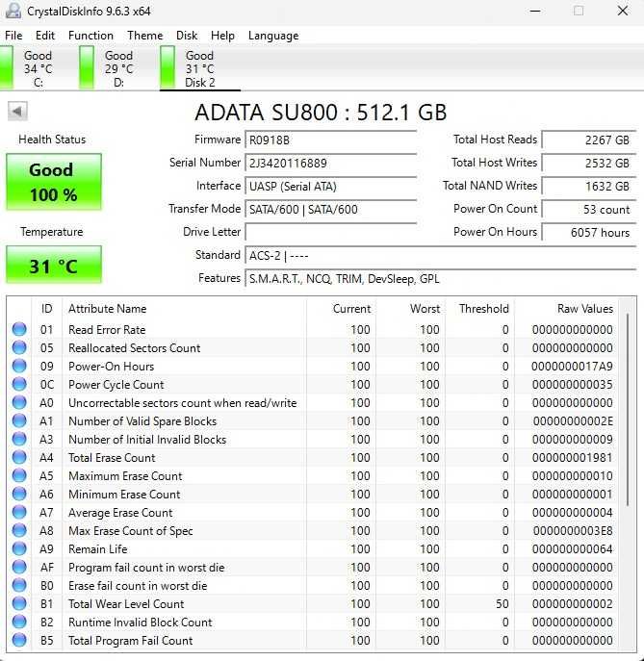The image size is (644, 661).
Task: Click the Raw Values column header
Action: 566,309
